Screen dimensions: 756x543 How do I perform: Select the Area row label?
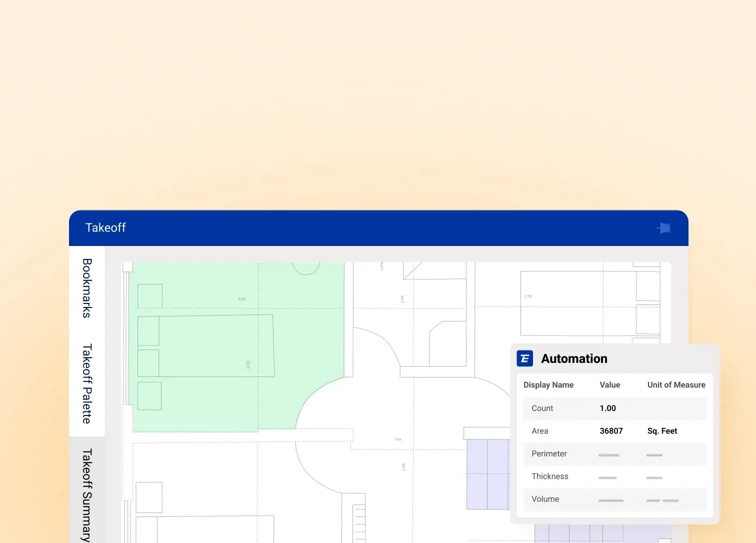(539, 431)
